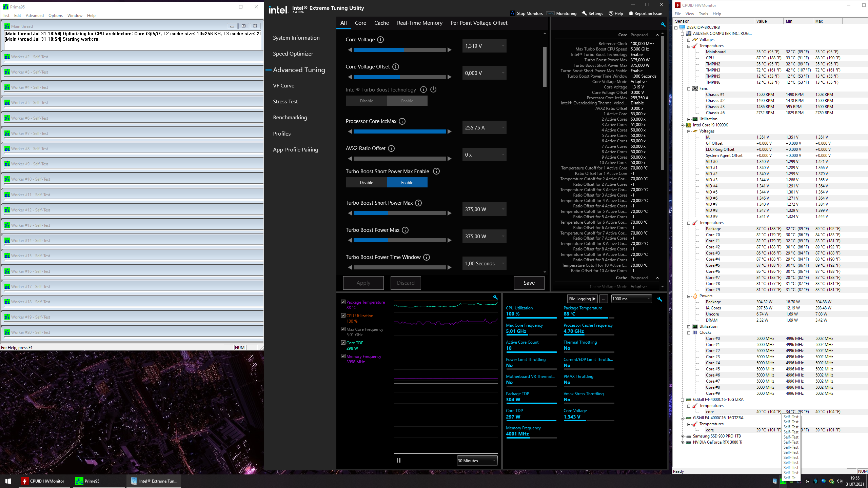Disable Turbo Boost Short Power Max
Screen dimensions: 868x488
tap(366, 182)
